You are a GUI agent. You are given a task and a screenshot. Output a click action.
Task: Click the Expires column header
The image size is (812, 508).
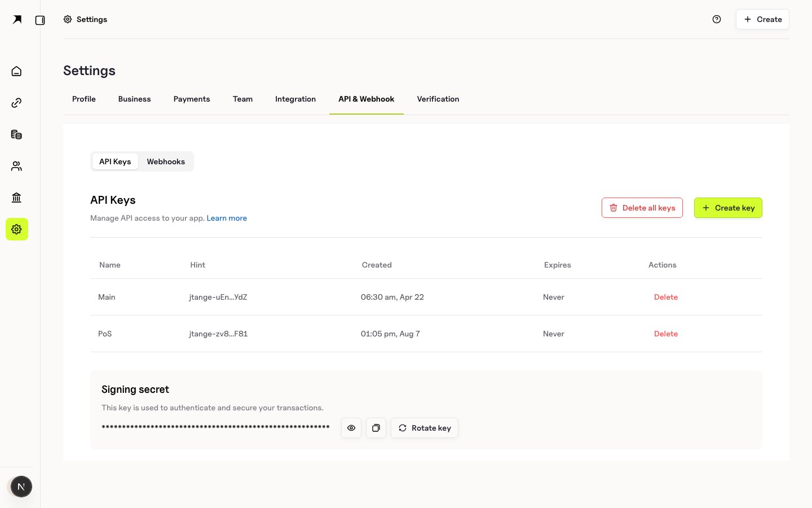click(558, 265)
